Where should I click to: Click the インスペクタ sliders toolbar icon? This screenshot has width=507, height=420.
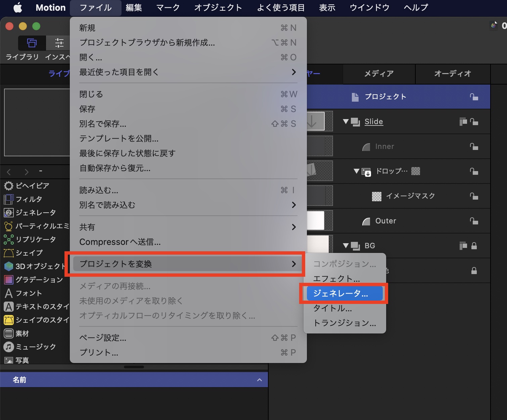coord(59,43)
